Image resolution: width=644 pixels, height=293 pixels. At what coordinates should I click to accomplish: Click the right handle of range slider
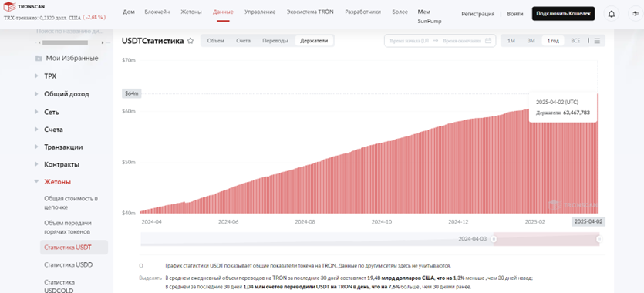click(x=599, y=239)
